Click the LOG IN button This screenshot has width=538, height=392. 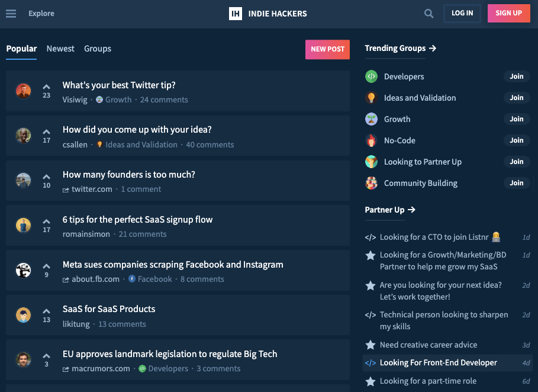462,14
